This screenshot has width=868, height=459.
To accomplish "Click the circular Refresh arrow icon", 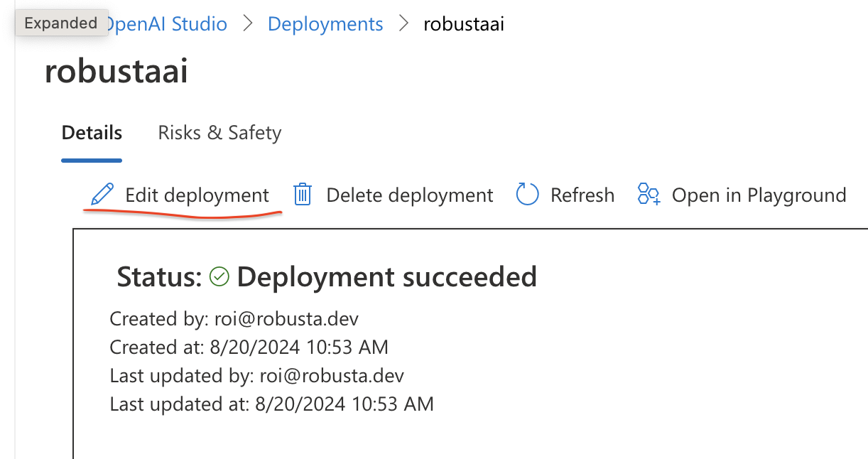I will (527, 194).
